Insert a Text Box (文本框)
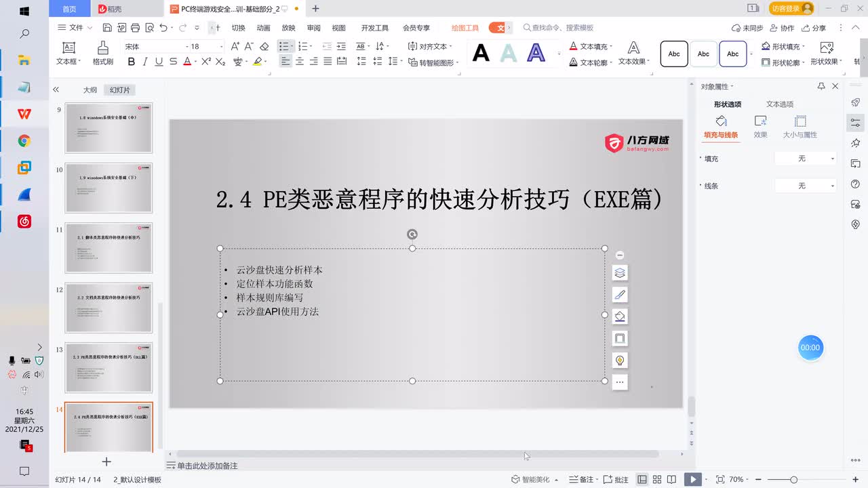 point(68,53)
